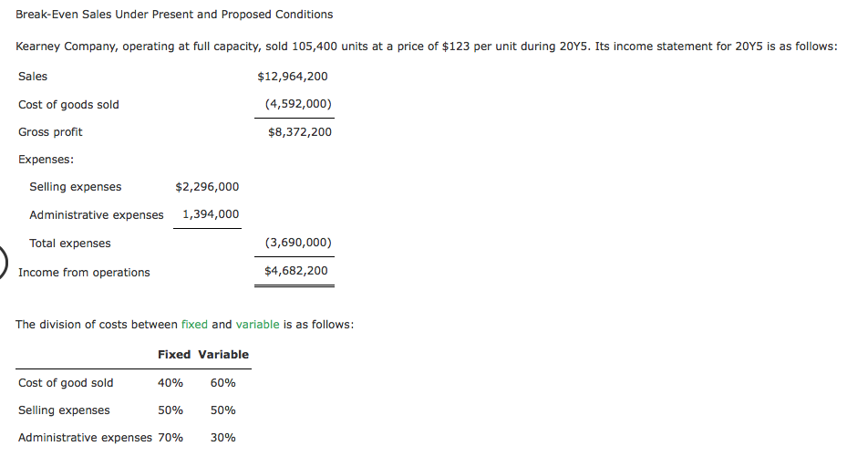Select the Cost of good sold 40% fixed cell
The width and height of the screenshot is (868, 467).
click(170, 383)
